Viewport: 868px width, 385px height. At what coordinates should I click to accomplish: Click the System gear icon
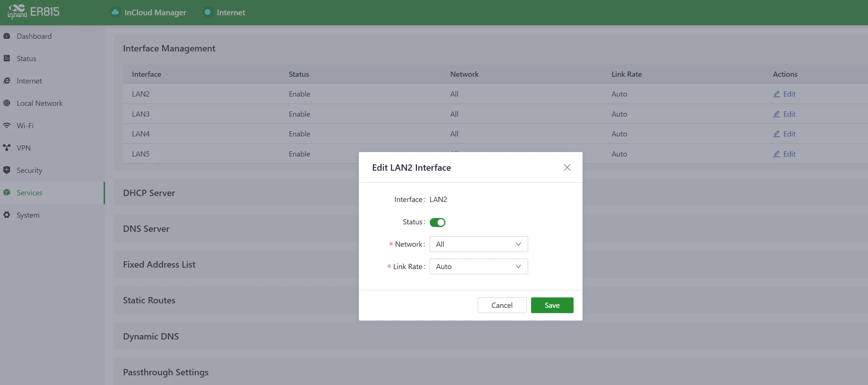(7, 215)
